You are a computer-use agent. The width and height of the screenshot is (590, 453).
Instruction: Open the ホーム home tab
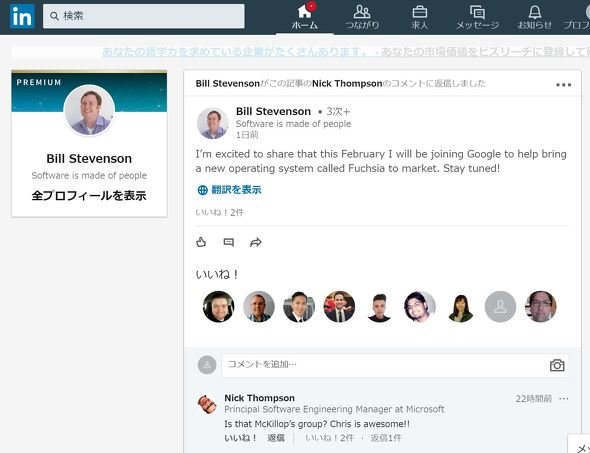tap(304, 17)
